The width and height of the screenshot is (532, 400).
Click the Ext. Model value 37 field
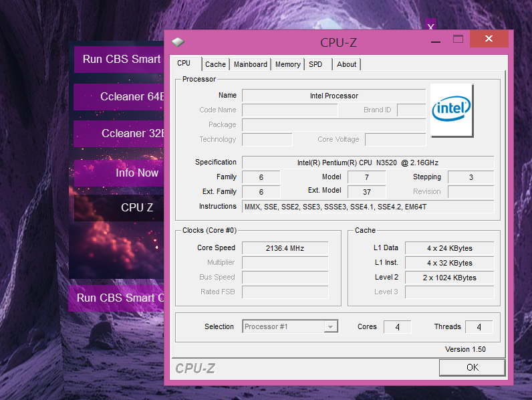tap(367, 192)
